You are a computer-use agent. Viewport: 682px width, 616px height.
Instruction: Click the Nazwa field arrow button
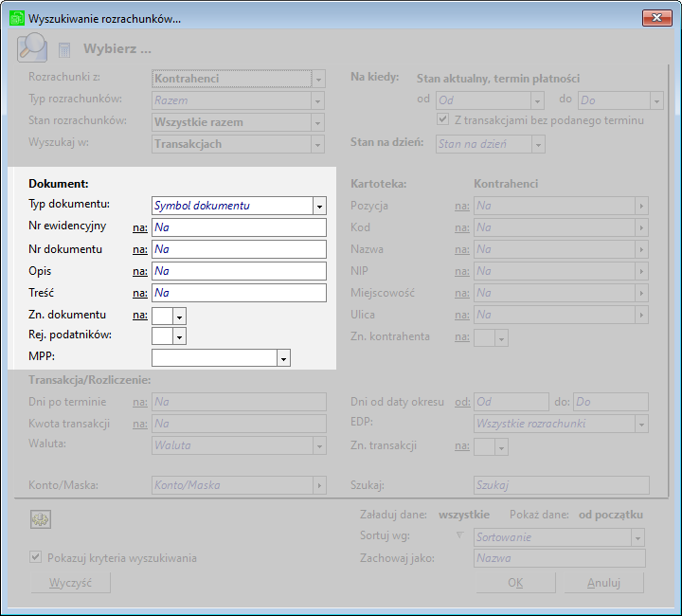[x=641, y=249]
